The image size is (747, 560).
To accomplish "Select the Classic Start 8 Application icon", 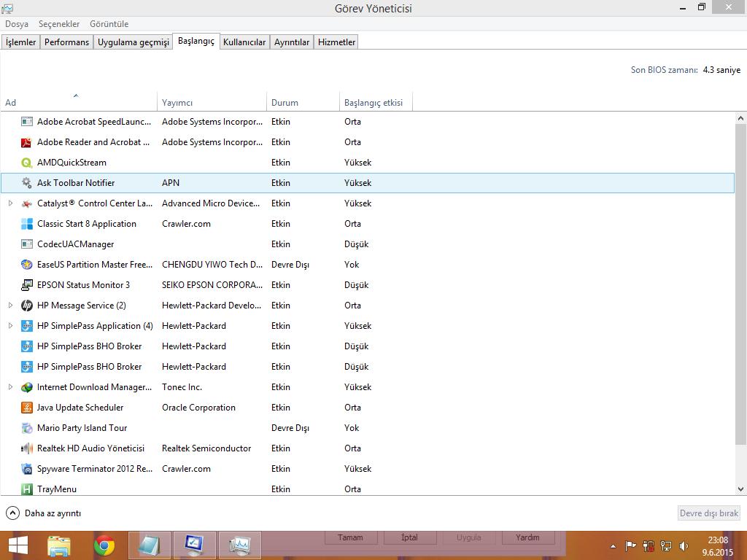I will 27,224.
